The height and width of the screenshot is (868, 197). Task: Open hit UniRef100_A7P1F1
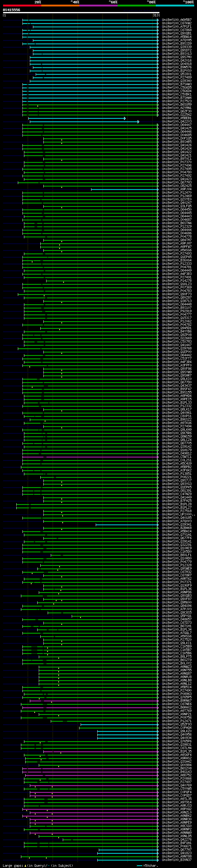pos(176,26)
